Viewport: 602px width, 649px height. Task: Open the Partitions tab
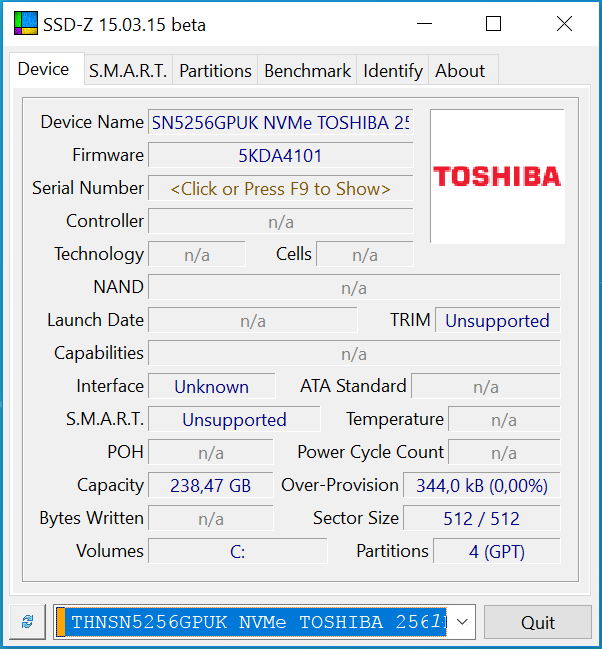(x=215, y=70)
